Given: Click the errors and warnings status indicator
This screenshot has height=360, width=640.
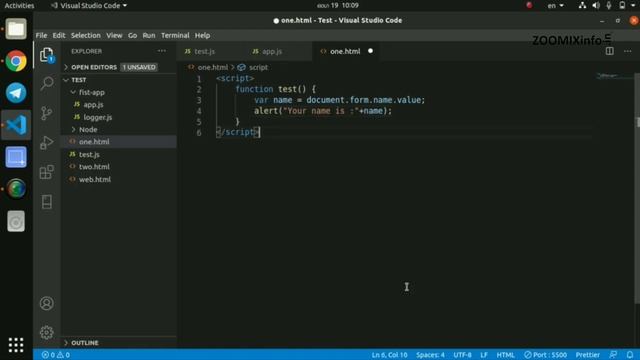Looking at the screenshot, I should (56, 355).
